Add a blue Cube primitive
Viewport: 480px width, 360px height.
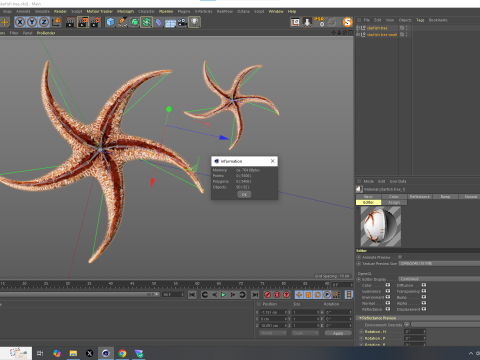point(110,22)
